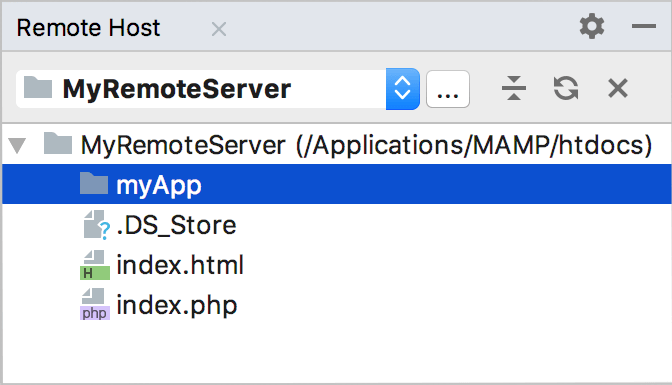
Task: Open deployment configuration with the ... button
Action: pyautogui.click(x=448, y=89)
